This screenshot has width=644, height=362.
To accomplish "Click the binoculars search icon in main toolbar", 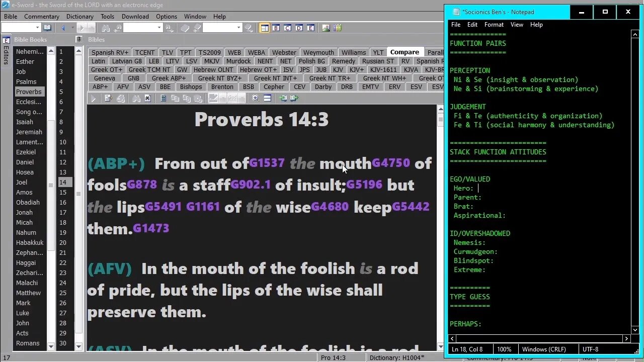I will click(106, 28).
